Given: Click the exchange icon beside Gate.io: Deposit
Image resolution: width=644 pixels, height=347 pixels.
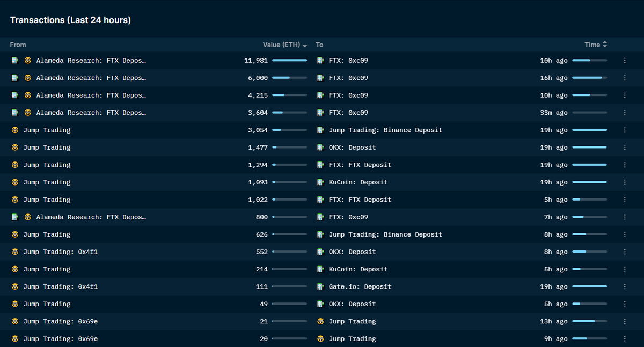Looking at the screenshot, I should (x=321, y=286).
